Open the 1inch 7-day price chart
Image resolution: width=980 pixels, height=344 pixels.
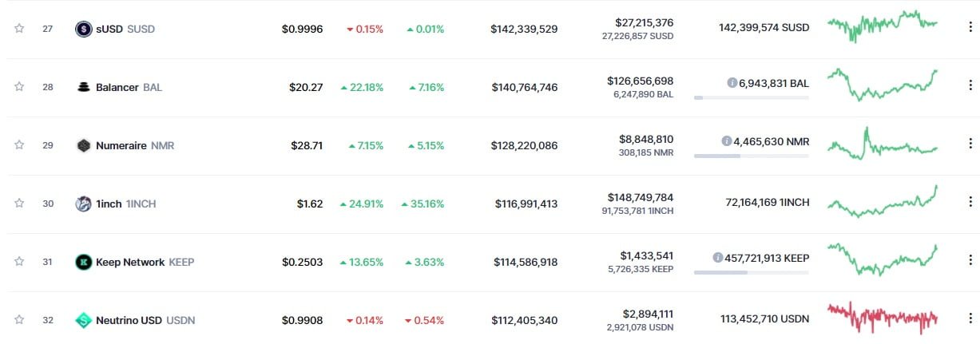click(882, 202)
